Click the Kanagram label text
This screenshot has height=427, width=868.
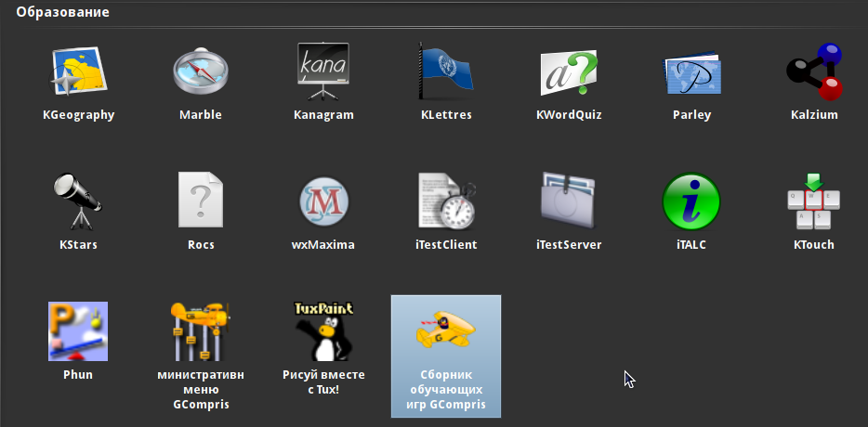click(x=323, y=116)
